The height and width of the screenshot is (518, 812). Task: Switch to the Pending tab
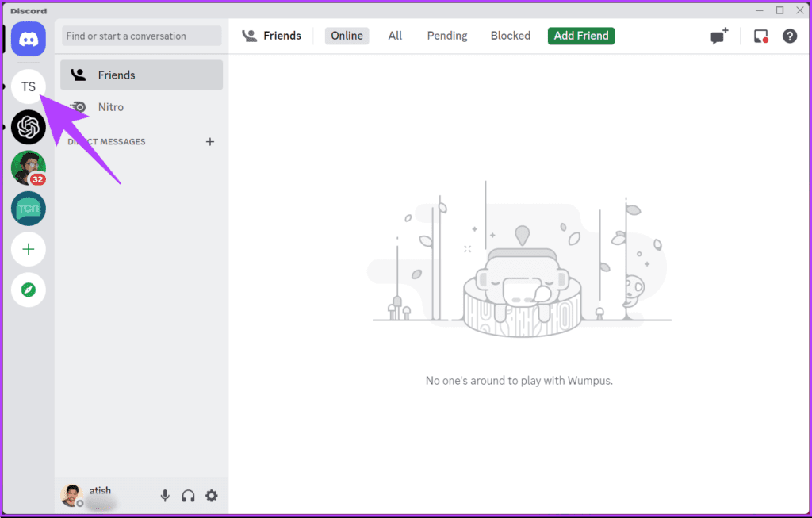(447, 36)
